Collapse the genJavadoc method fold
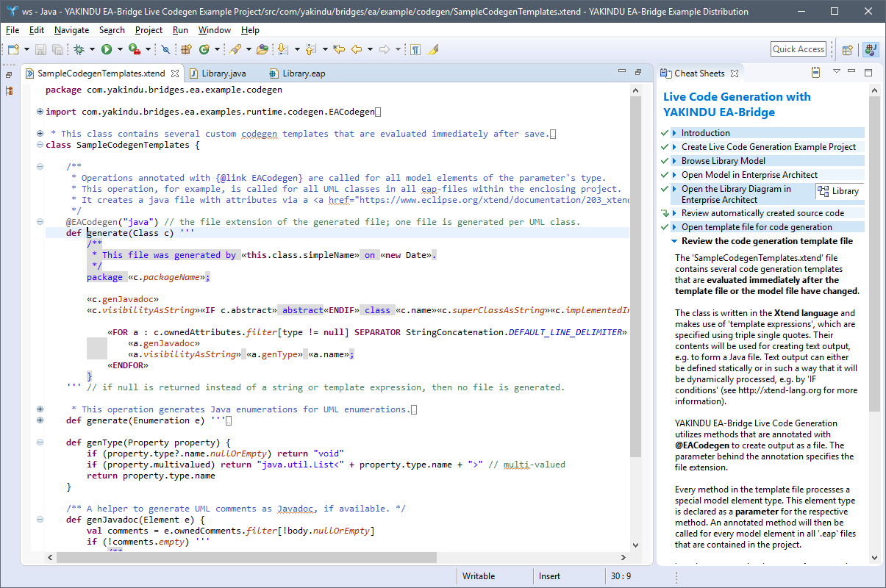The height and width of the screenshot is (588, 886). coord(40,520)
